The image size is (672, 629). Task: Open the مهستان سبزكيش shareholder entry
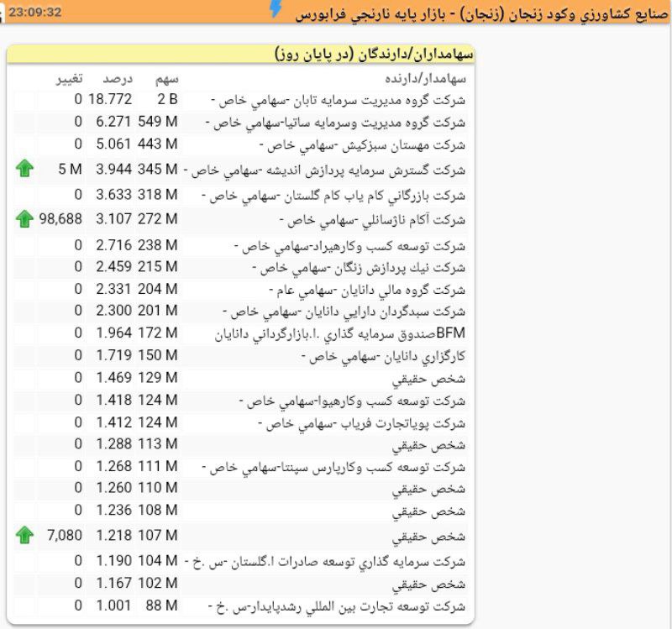365,144
